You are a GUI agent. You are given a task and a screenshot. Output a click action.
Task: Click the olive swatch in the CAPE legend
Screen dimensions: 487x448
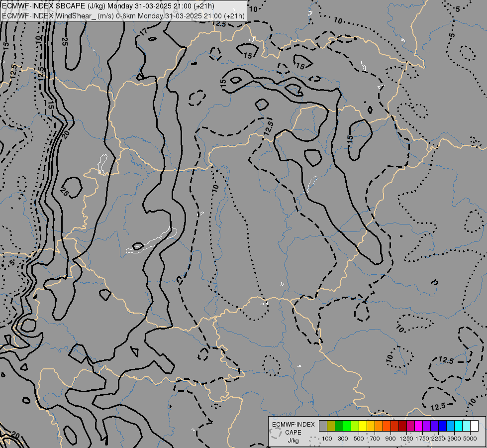[x=331, y=426]
